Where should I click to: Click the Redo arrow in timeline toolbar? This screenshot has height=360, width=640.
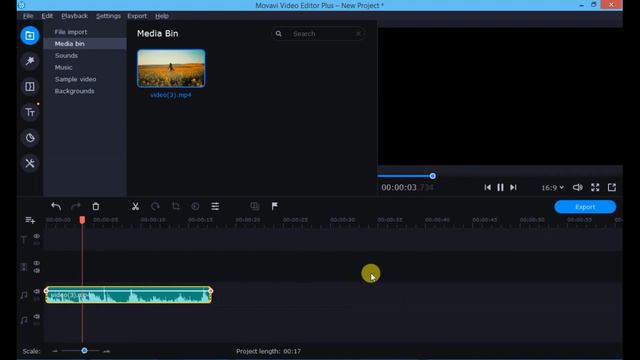point(76,207)
